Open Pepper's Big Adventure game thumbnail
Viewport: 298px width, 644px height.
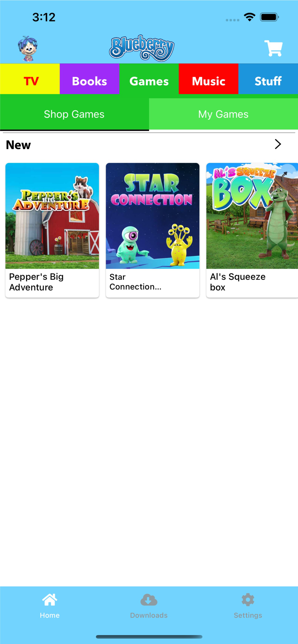(52, 216)
